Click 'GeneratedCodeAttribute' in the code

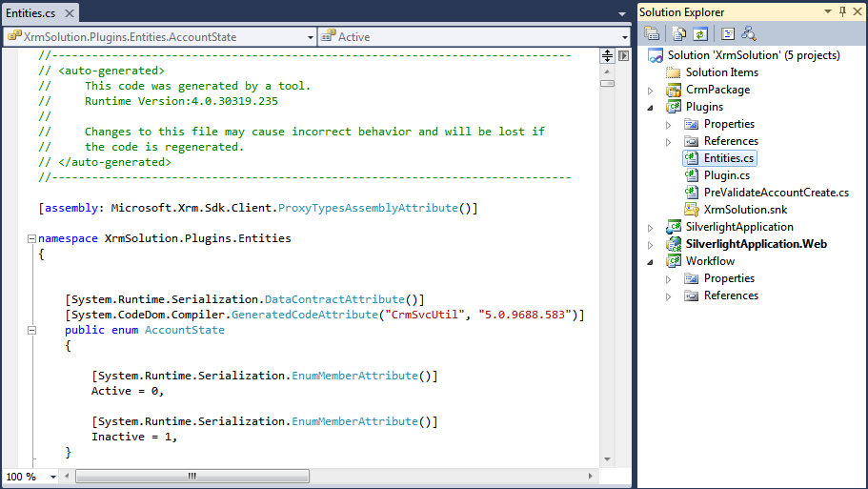(x=305, y=316)
